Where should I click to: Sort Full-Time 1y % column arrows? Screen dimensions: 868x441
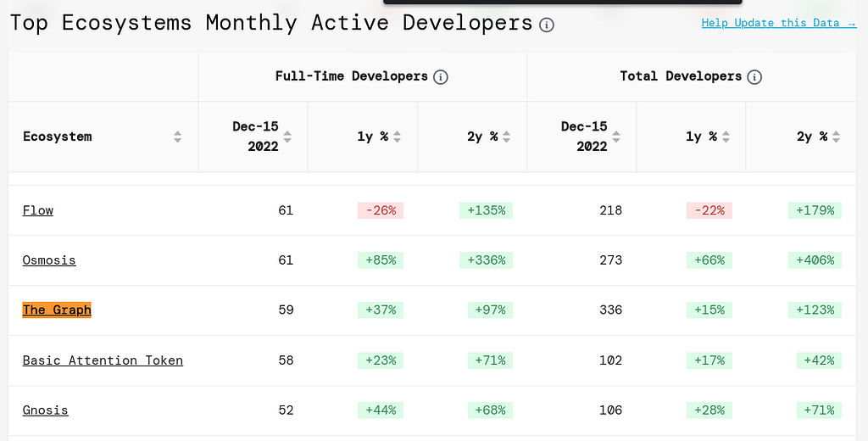point(397,137)
